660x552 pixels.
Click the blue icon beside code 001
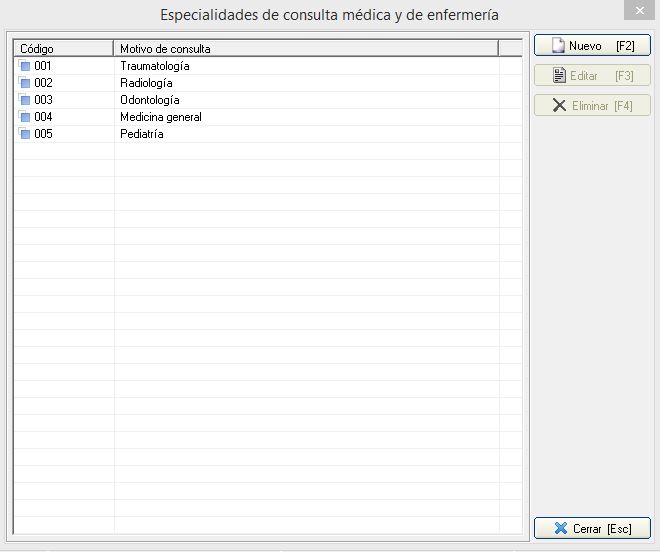25,66
